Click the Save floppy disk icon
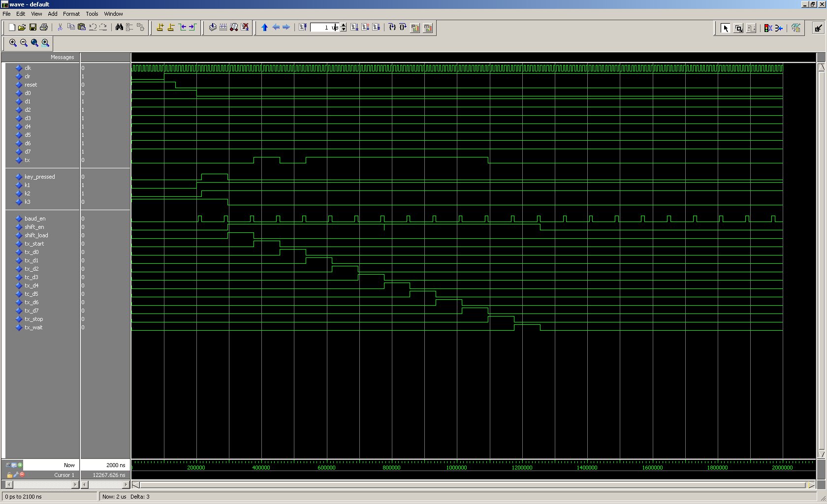The height and width of the screenshot is (504, 827). [x=33, y=28]
